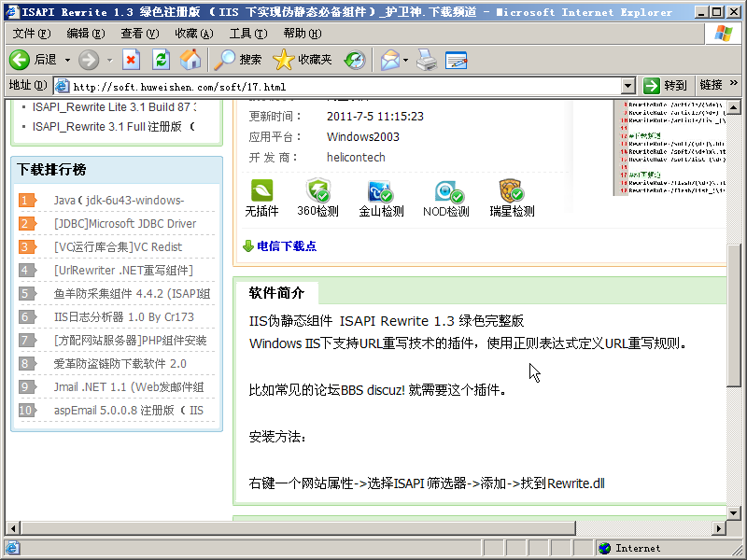Click the vertical scrollbar up arrow
The width and height of the screenshot is (747, 560).
point(733,107)
